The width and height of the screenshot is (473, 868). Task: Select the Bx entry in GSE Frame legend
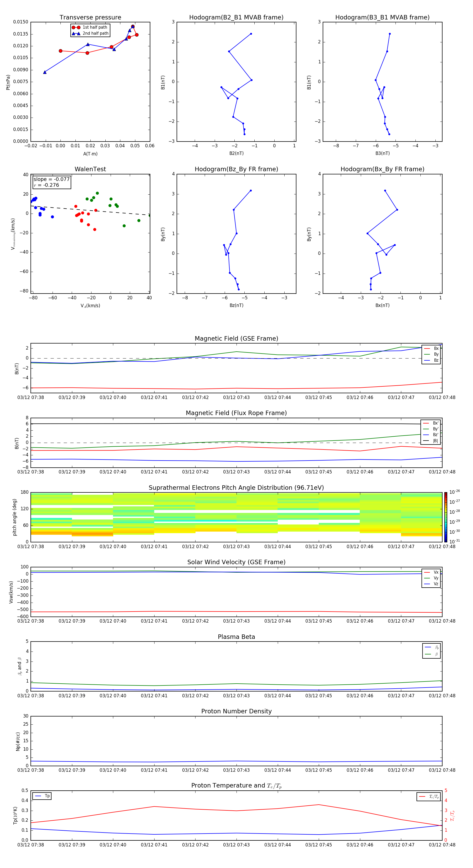(x=431, y=349)
